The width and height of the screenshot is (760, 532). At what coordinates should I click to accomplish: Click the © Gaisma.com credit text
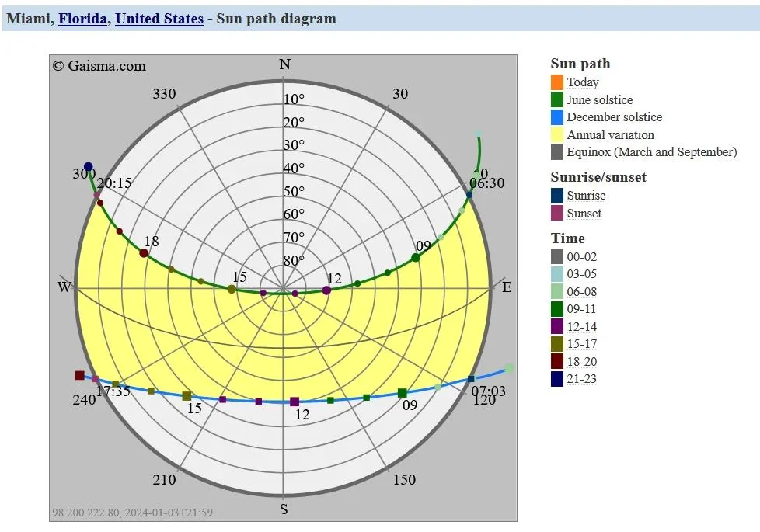tap(99, 66)
